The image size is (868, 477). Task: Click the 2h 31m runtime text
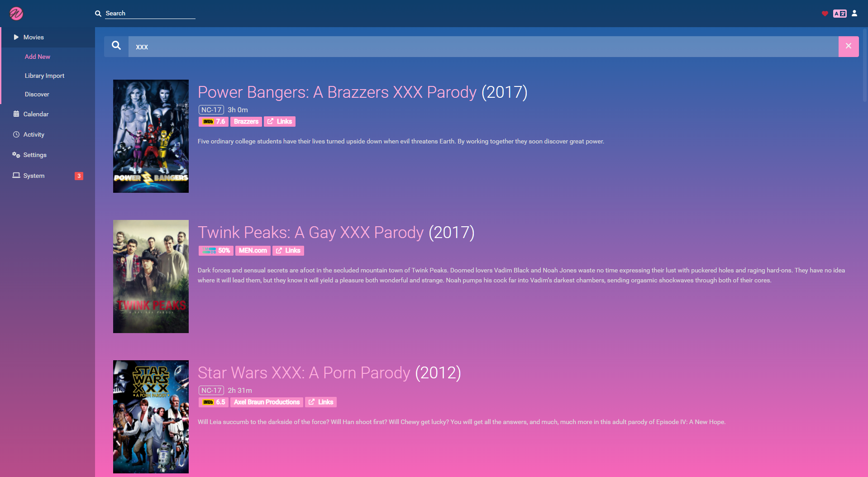click(x=240, y=391)
